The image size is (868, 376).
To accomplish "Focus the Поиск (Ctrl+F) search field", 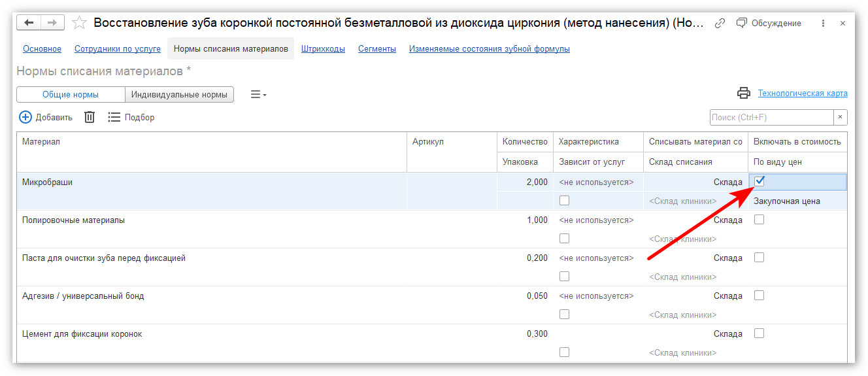I will 771,117.
